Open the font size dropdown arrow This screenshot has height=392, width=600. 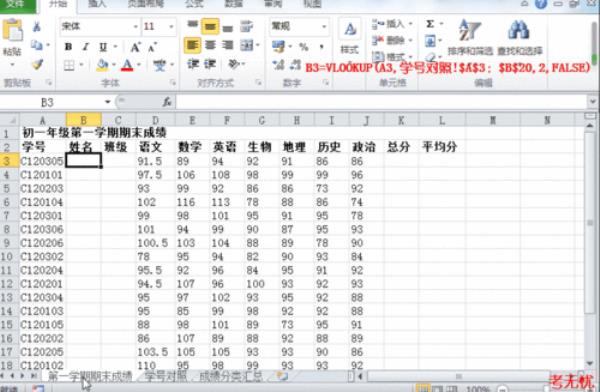[x=171, y=26]
